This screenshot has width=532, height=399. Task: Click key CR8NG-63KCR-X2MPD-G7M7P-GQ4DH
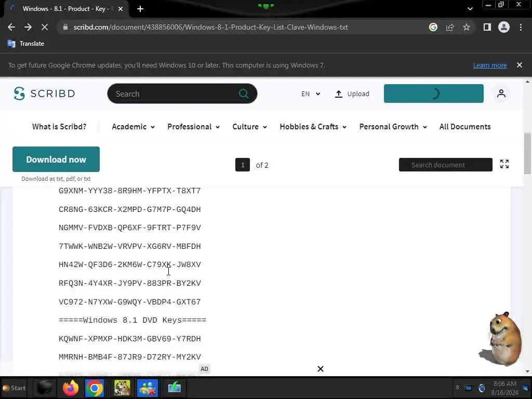(129, 209)
